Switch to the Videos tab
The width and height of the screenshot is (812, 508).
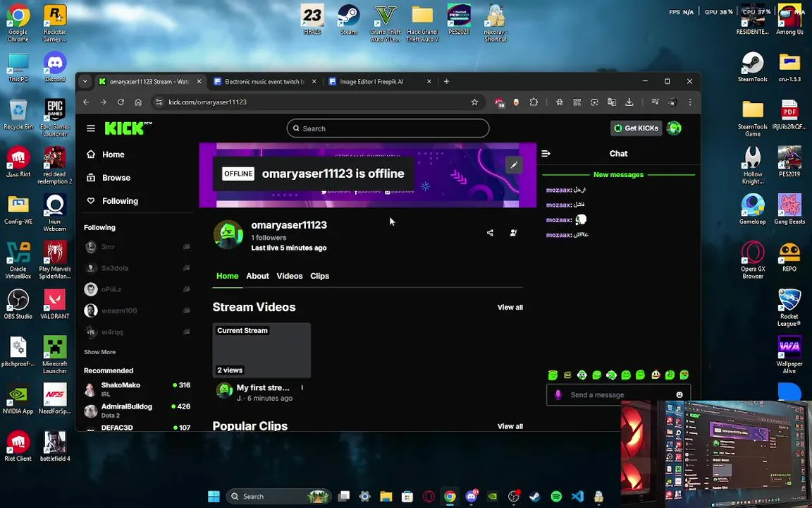click(290, 276)
